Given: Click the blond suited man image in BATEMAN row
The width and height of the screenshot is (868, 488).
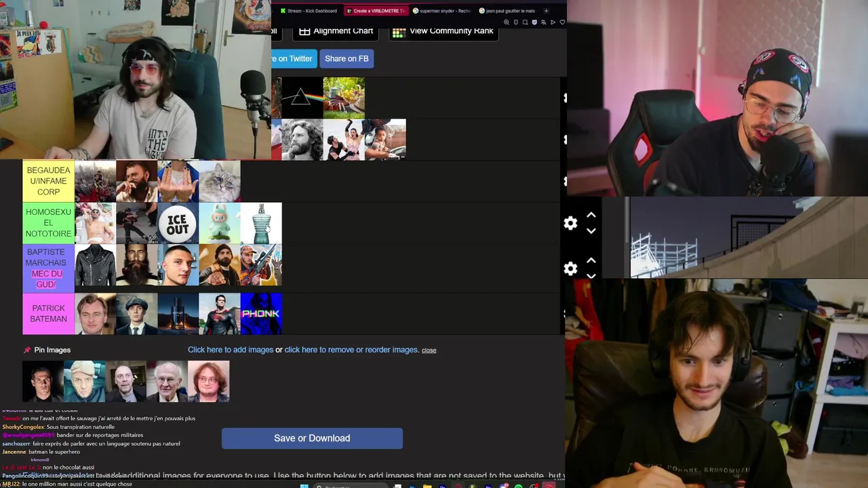Looking at the screenshot, I should point(95,314).
